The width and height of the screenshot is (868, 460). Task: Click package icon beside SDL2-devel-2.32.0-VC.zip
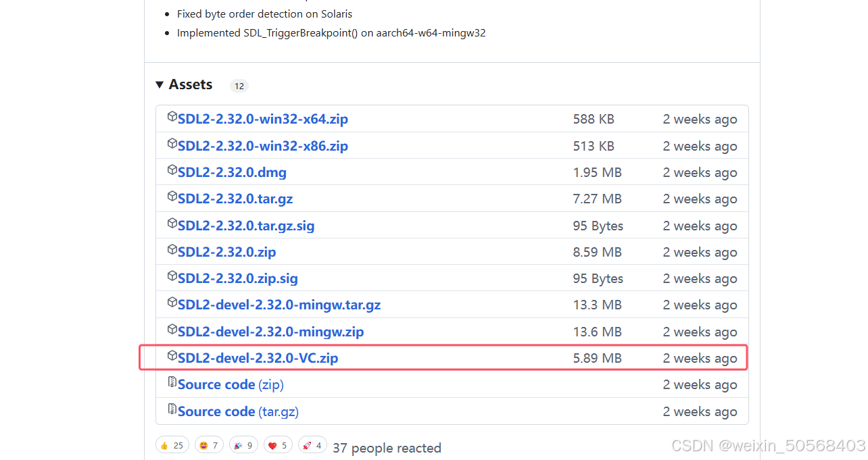tap(172, 355)
